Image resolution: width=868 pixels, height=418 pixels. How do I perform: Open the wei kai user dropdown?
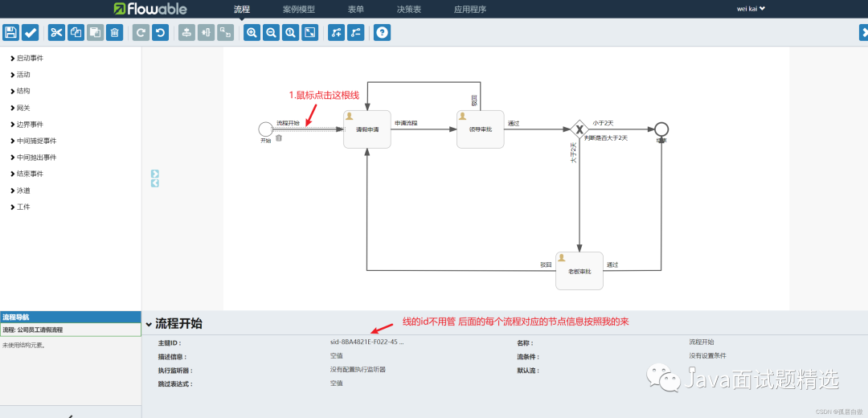click(751, 9)
